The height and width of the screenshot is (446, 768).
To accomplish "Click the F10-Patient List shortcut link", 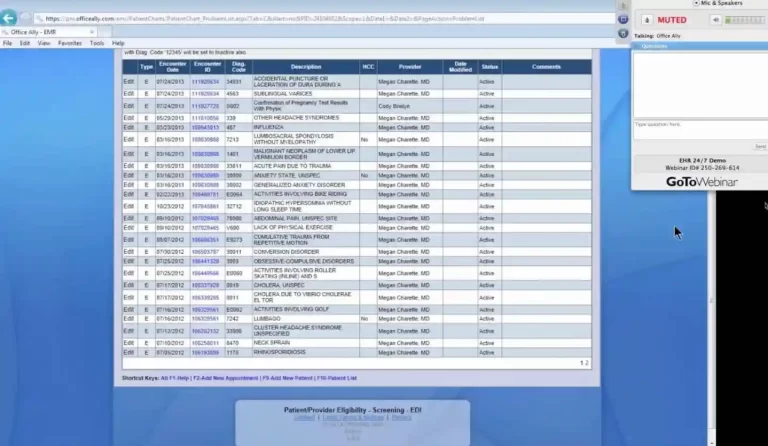I will (x=336, y=378).
